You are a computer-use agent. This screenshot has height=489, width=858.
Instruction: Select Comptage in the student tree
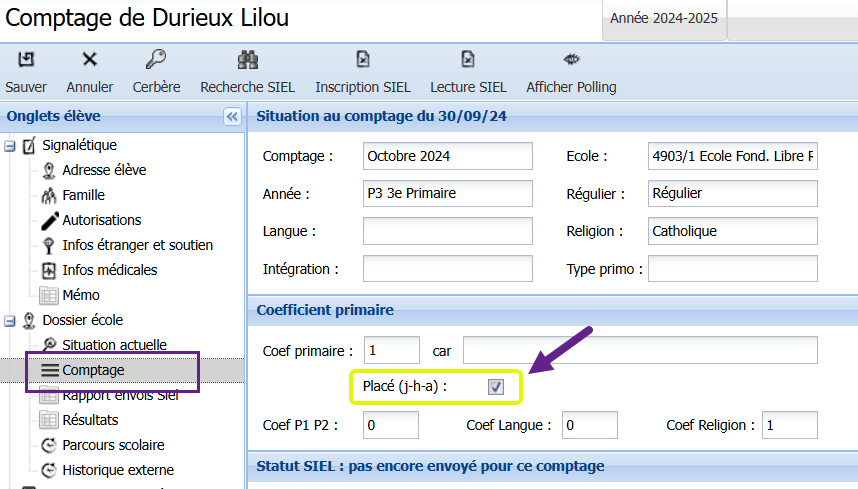93,370
